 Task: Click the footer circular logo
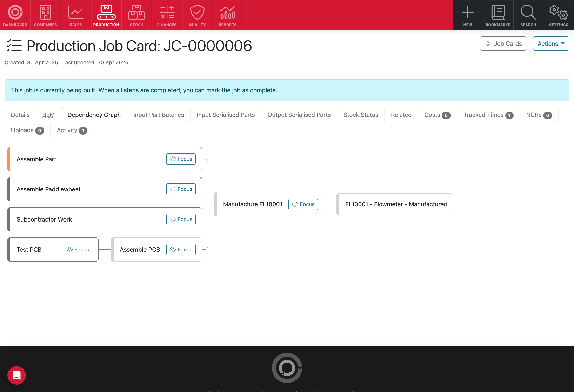[x=287, y=368]
